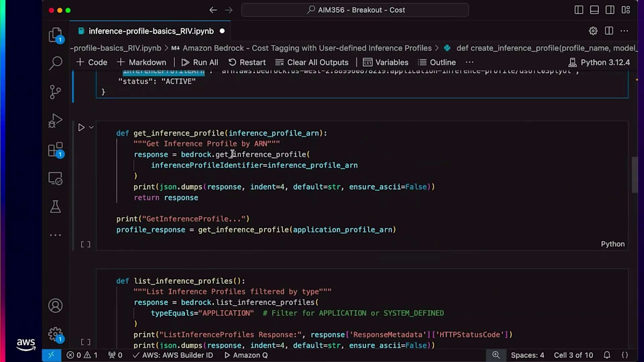Click AWS Builder ID status item
Screen dimensions: 644x362
pyautogui.click(x=173, y=355)
